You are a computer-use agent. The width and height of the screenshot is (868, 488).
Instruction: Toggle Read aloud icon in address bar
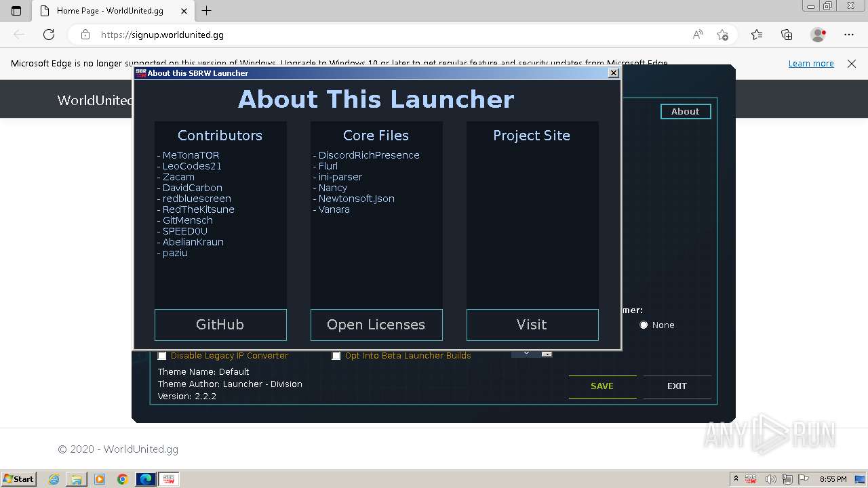click(698, 35)
